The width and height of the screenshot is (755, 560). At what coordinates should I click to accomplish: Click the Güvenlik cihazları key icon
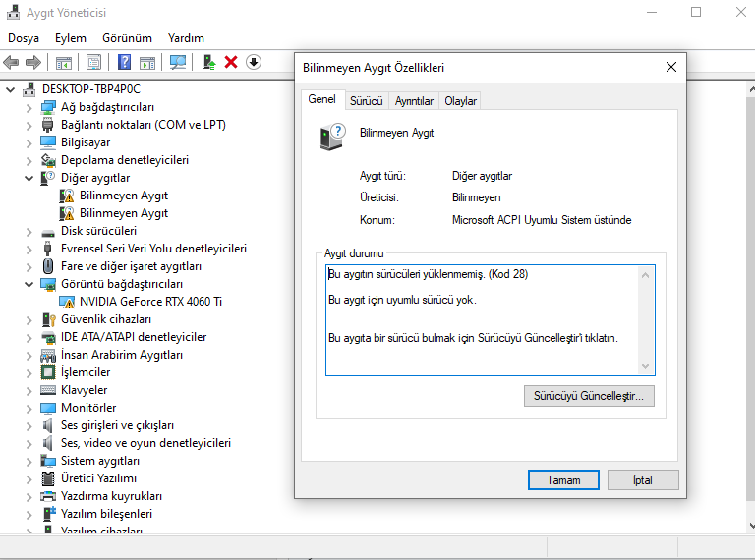(x=48, y=319)
